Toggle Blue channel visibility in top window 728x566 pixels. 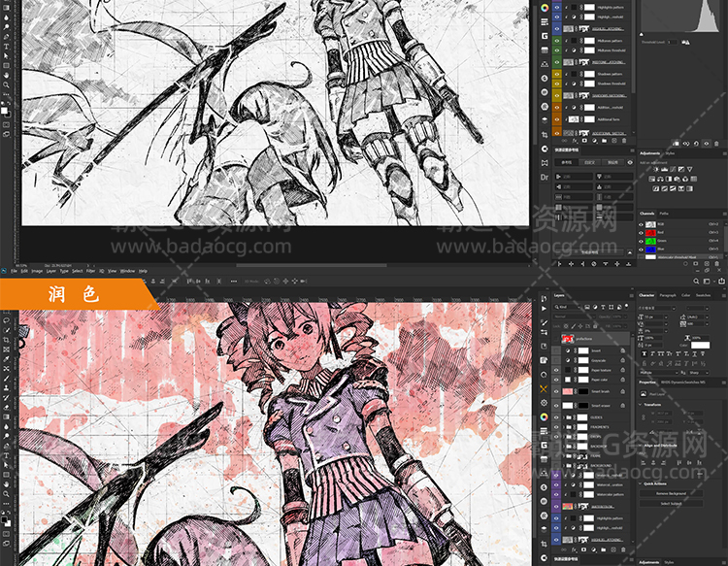[x=642, y=250]
